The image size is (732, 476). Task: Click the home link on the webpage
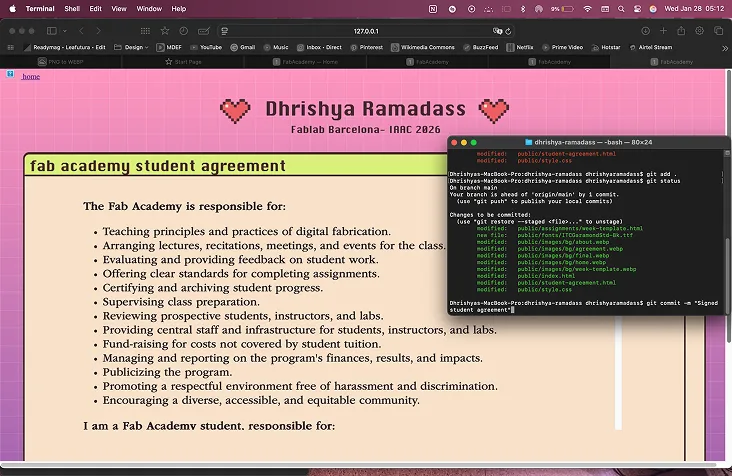pos(31,77)
